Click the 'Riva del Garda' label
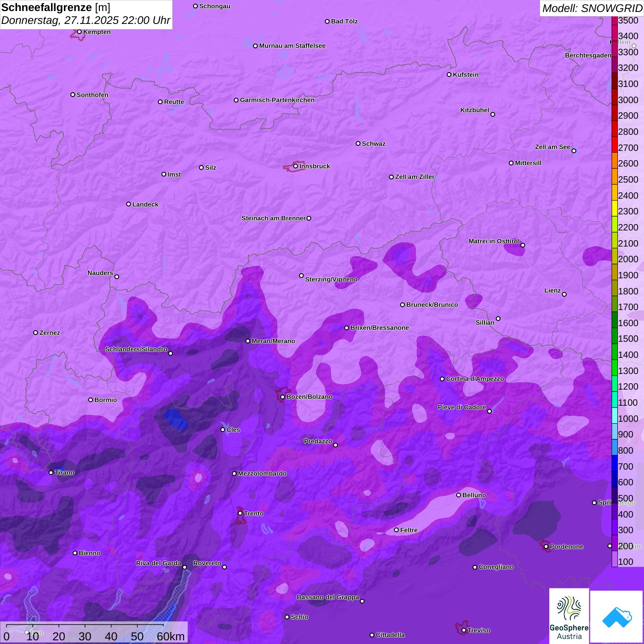Screen dimensions: 644x644 [x=159, y=563]
